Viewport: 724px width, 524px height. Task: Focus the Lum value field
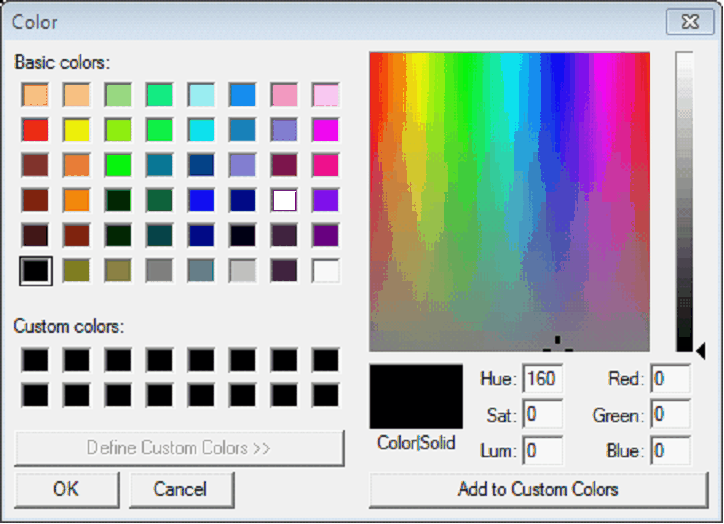pyautogui.click(x=542, y=450)
